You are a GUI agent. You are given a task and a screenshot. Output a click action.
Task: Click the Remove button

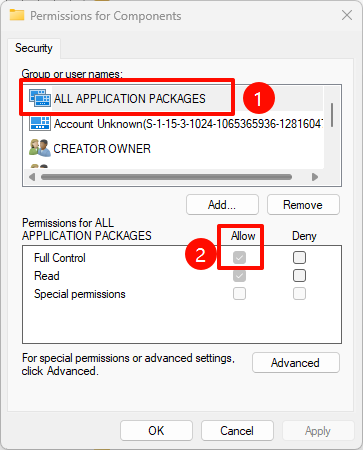click(x=303, y=205)
